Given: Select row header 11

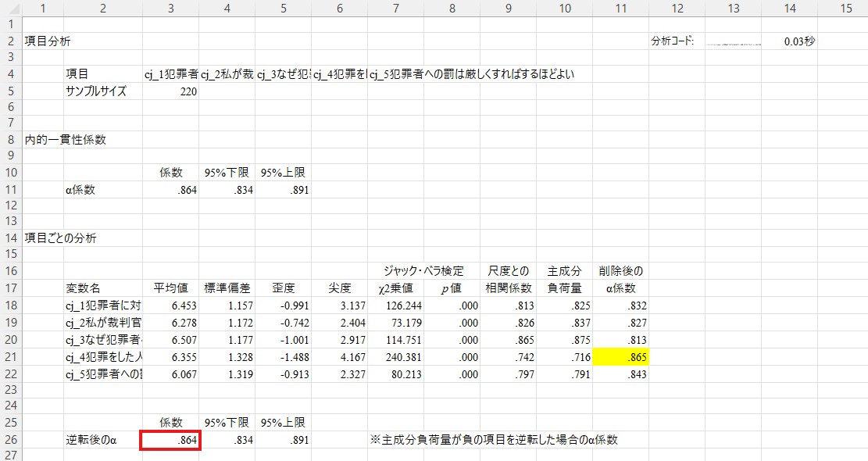Looking at the screenshot, I should (12, 189).
